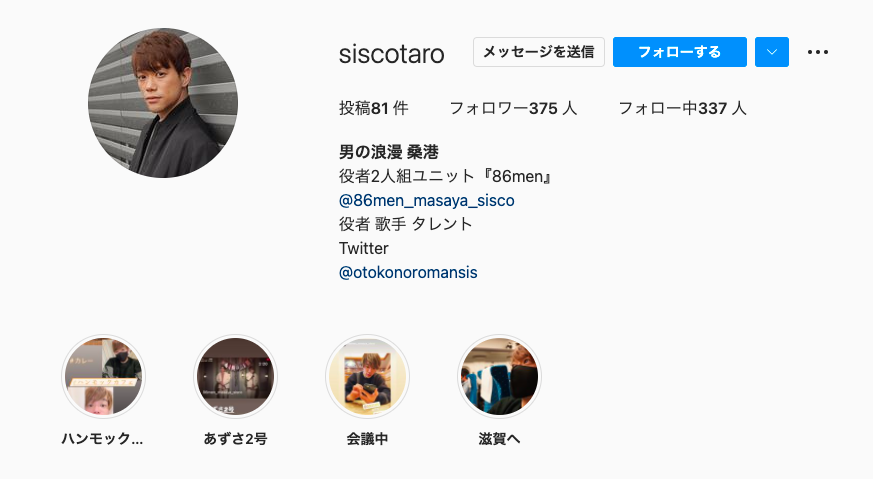
Task: Click the 滋賀へ highlight label text
Action: click(x=499, y=439)
